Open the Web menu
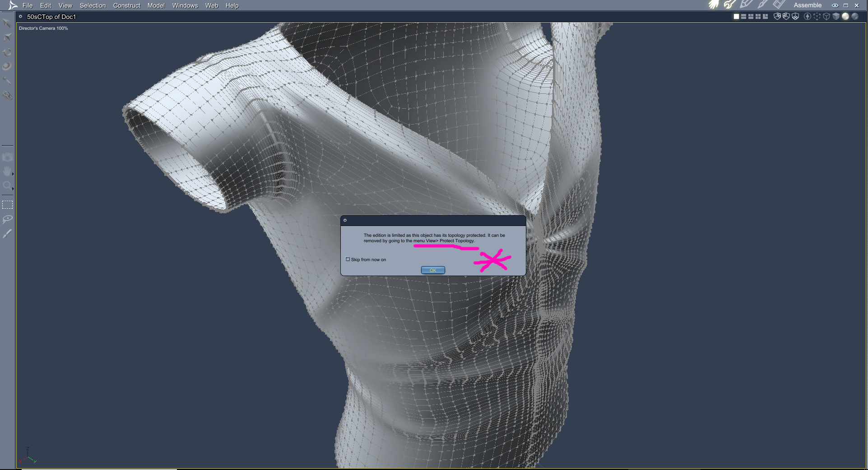Viewport: 868px width, 470px height. 212,5
